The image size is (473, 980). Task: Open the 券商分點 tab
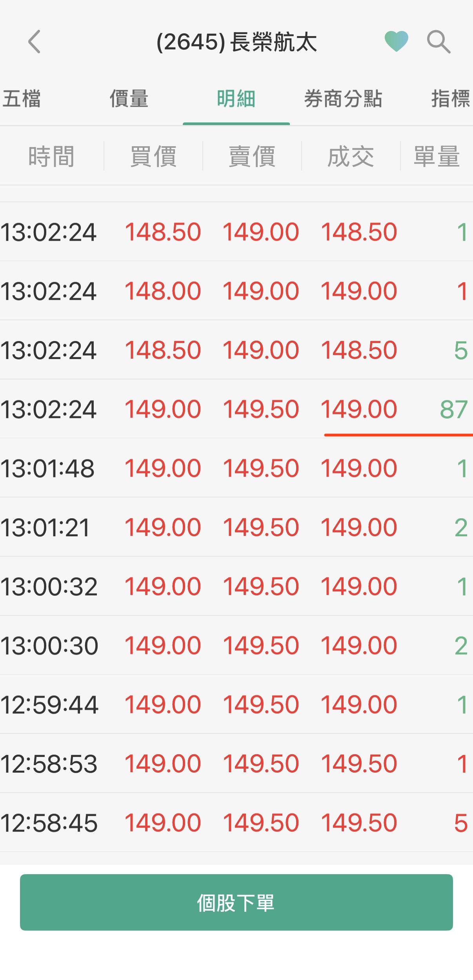(343, 98)
